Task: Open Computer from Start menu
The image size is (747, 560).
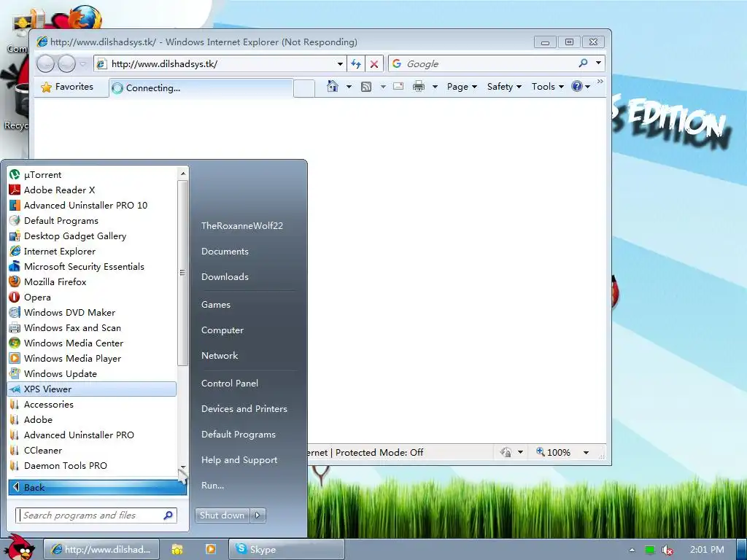Action: (222, 330)
